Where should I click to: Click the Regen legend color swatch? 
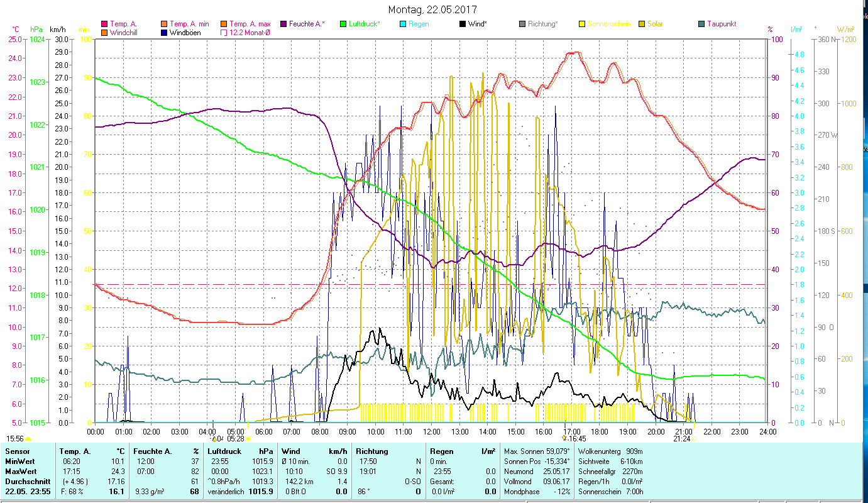[x=402, y=24]
